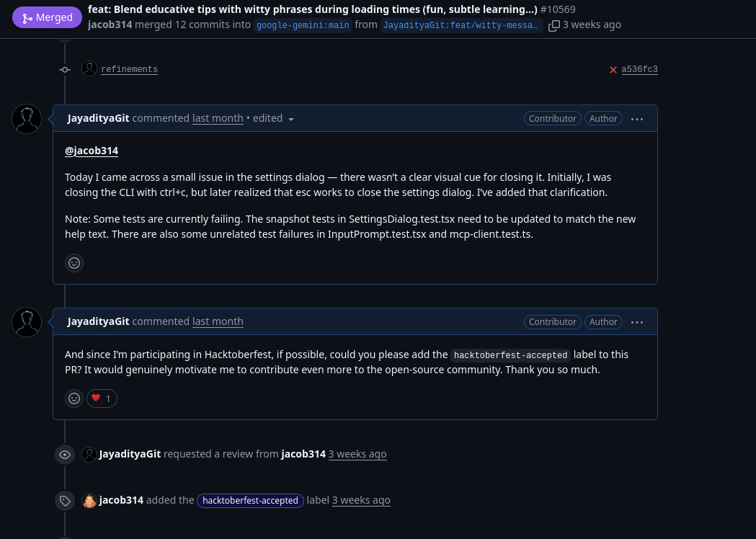
Task: Open options menu on Hacktoberfest comment
Action: [637, 322]
